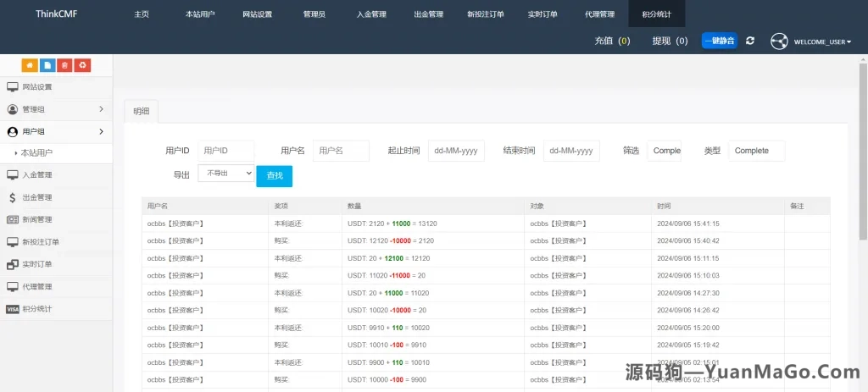
Task: Click the red trash shortcut icon
Action: pos(65,65)
